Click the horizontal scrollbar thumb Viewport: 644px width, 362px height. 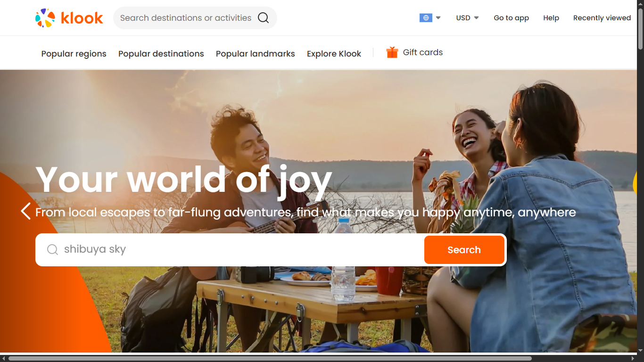(270, 359)
